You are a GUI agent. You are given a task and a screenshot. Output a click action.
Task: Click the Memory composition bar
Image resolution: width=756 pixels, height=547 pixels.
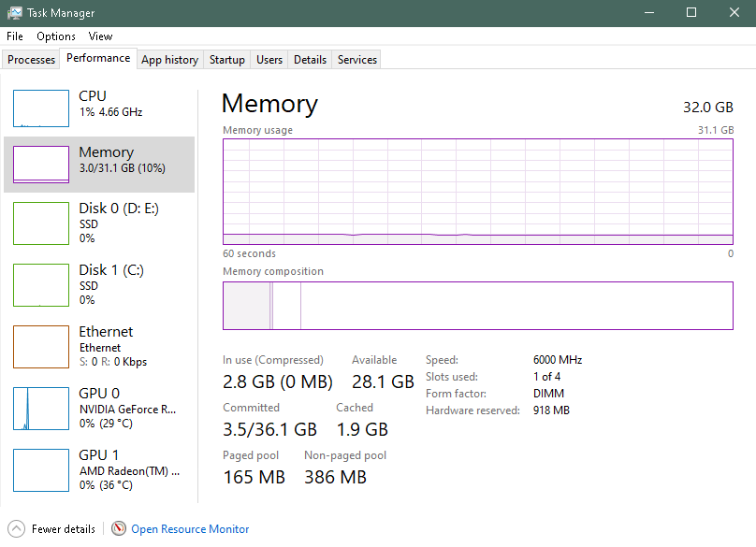(478, 306)
